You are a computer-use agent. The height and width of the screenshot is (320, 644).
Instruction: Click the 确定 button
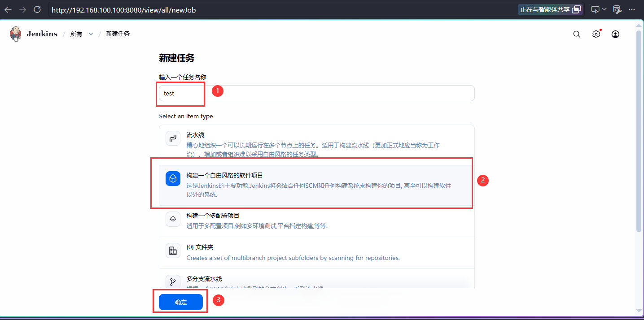click(x=181, y=303)
